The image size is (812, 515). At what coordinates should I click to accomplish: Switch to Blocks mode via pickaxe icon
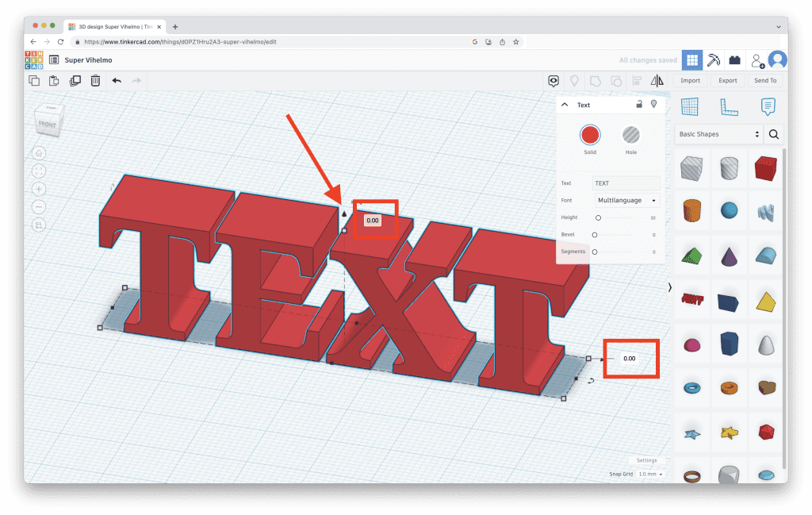pos(714,60)
